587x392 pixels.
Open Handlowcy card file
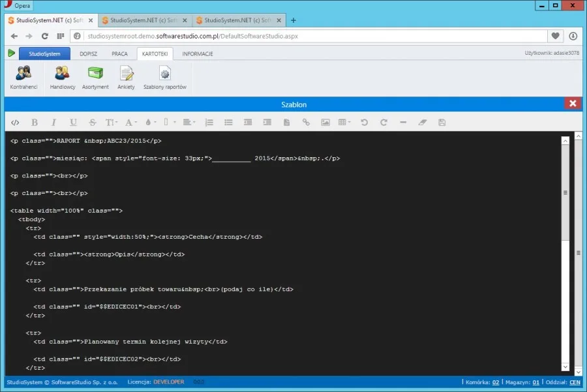(x=63, y=78)
